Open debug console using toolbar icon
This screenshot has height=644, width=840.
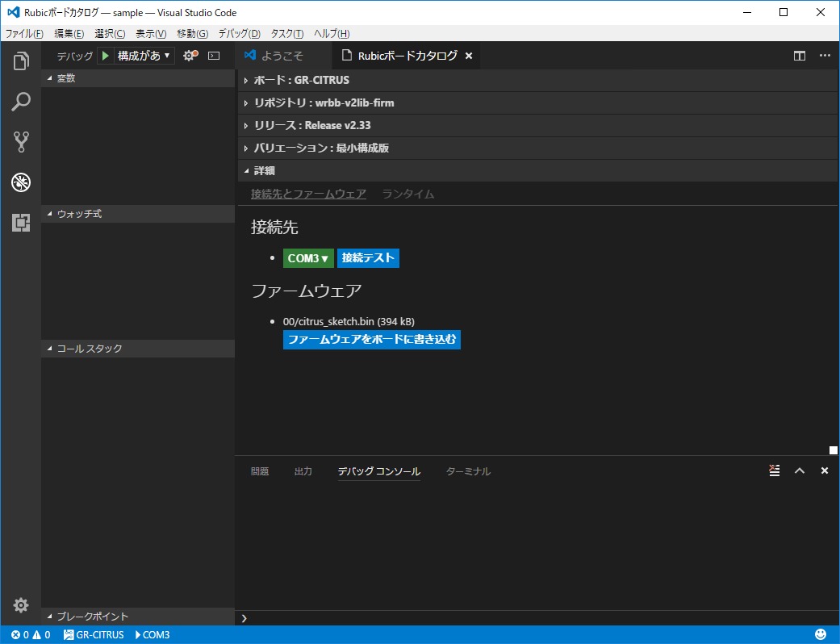tap(214, 56)
